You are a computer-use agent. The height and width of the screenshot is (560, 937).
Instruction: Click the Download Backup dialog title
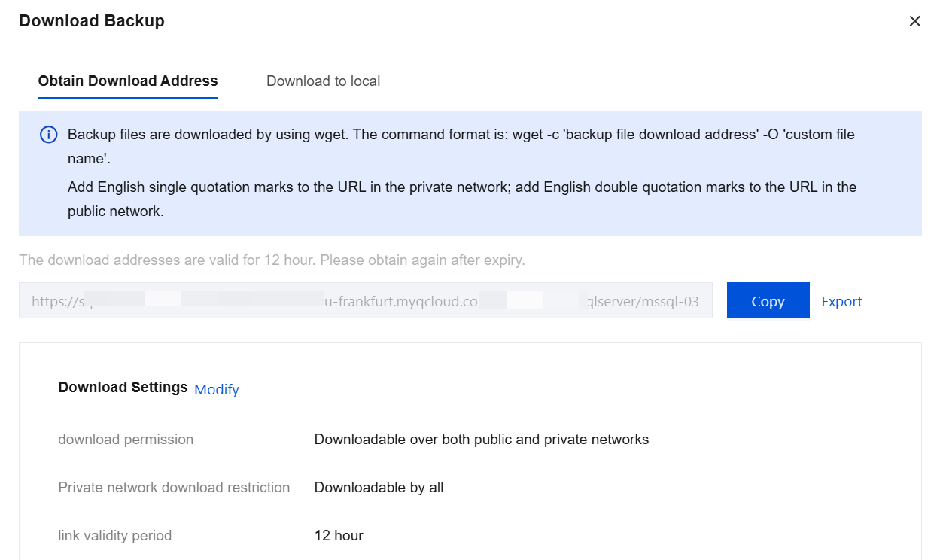pos(92,21)
